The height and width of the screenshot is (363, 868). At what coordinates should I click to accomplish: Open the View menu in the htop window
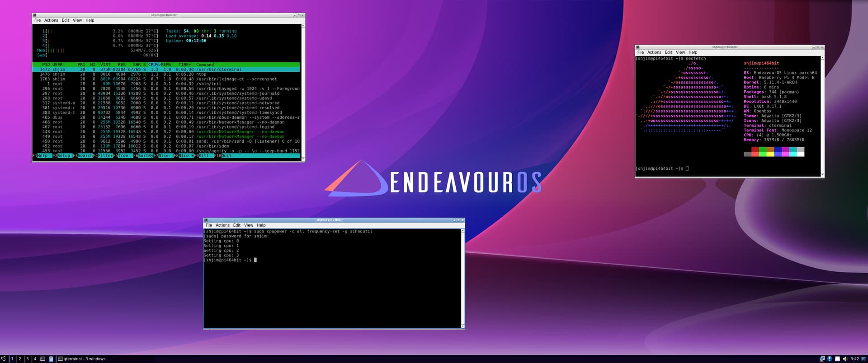pyautogui.click(x=77, y=20)
